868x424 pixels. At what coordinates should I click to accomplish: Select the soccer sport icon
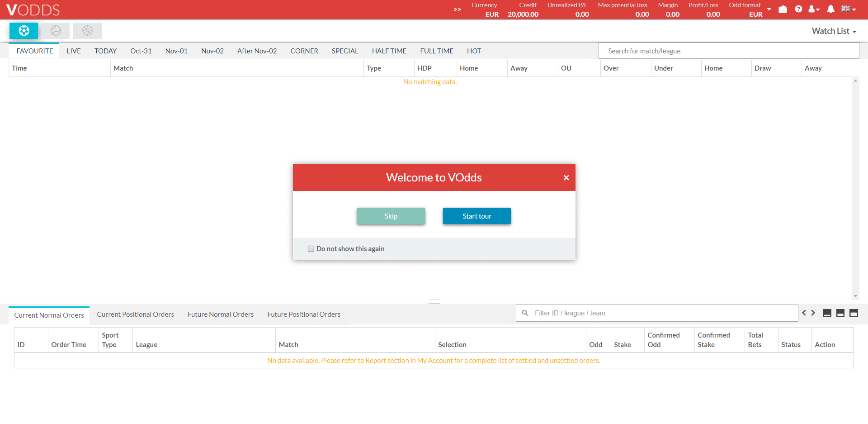(x=24, y=31)
